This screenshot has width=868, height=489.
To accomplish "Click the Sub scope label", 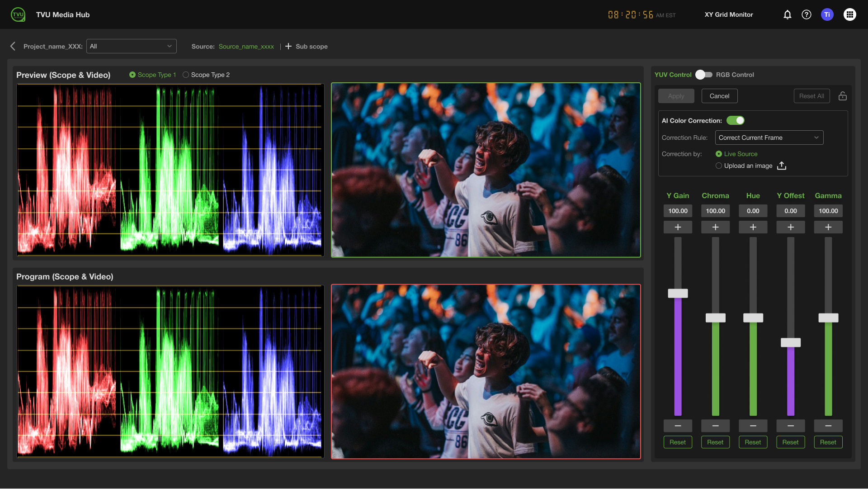I will 311,47.
